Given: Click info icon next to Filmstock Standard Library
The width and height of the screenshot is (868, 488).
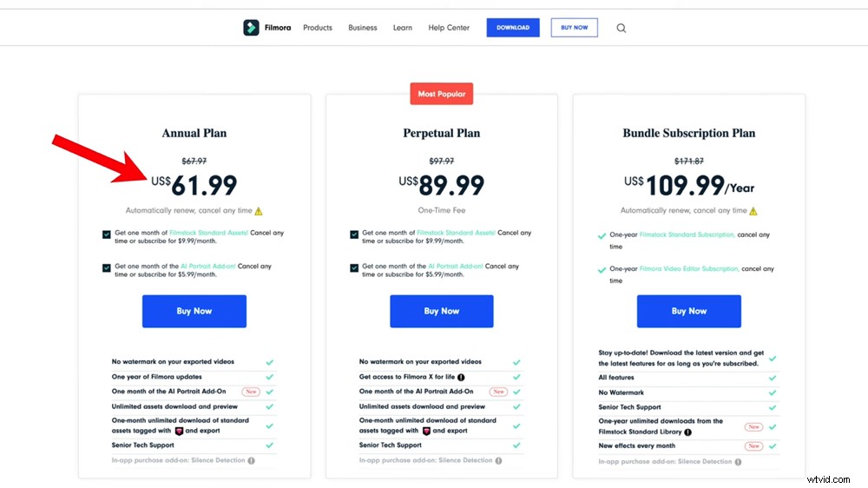Looking at the screenshot, I should click(x=687, y=432).
